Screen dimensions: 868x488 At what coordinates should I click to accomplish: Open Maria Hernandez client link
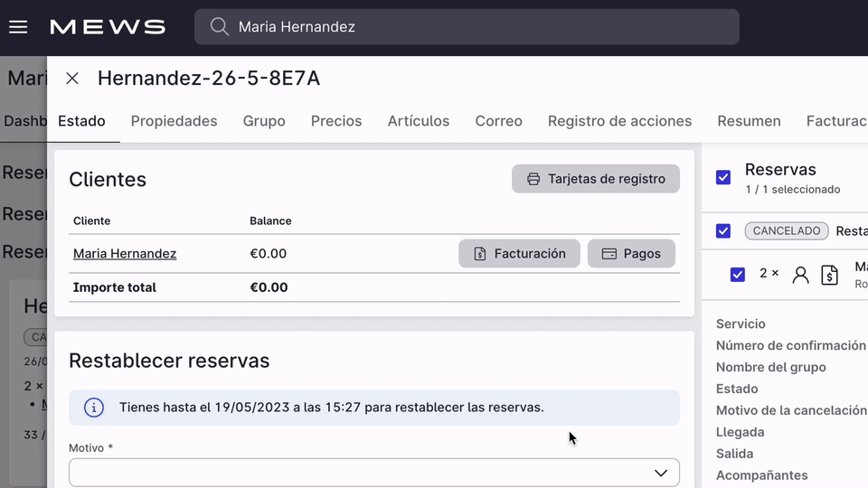point(125,254)
